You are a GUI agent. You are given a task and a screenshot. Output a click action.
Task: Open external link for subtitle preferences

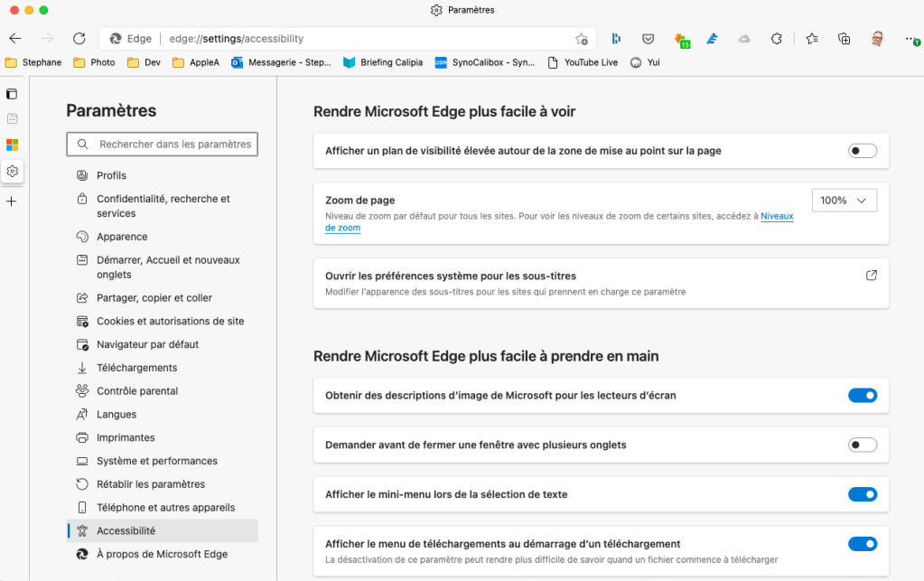pos(871,276)
